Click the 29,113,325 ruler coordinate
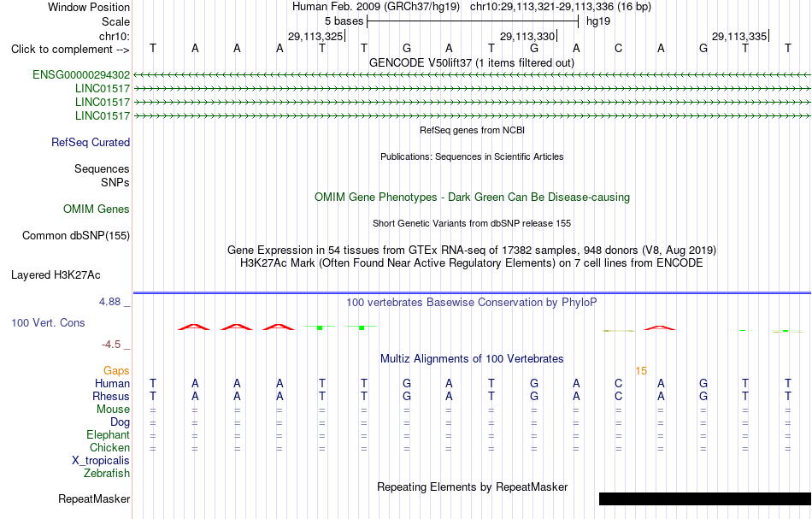Viewport: 812px width, 519px height. coord(315,36)
